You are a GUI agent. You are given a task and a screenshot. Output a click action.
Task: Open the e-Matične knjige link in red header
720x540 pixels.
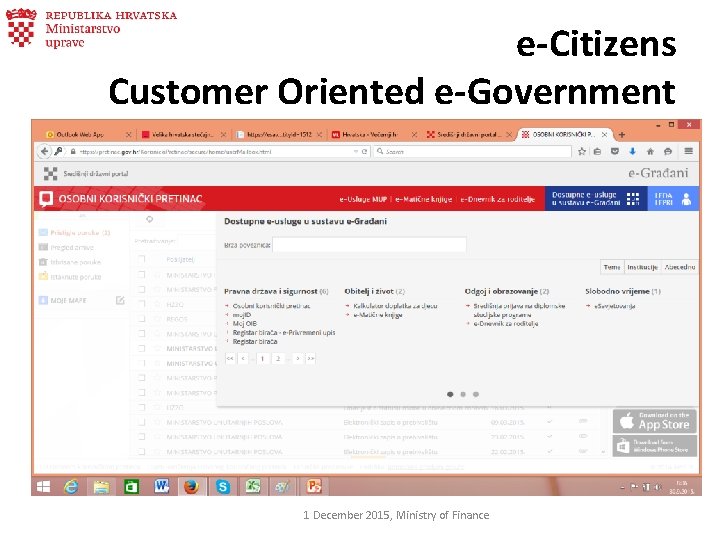(423, 199)
